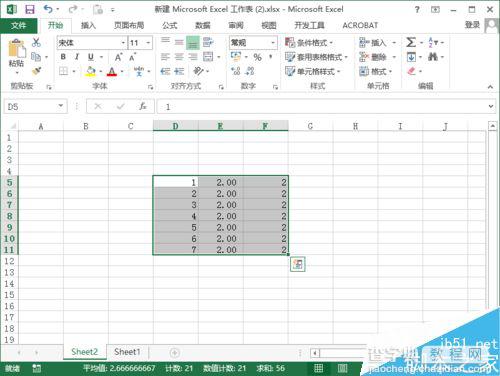Click Merge and Center icon
Screen dimensions: 500x376
coord(208,57)
